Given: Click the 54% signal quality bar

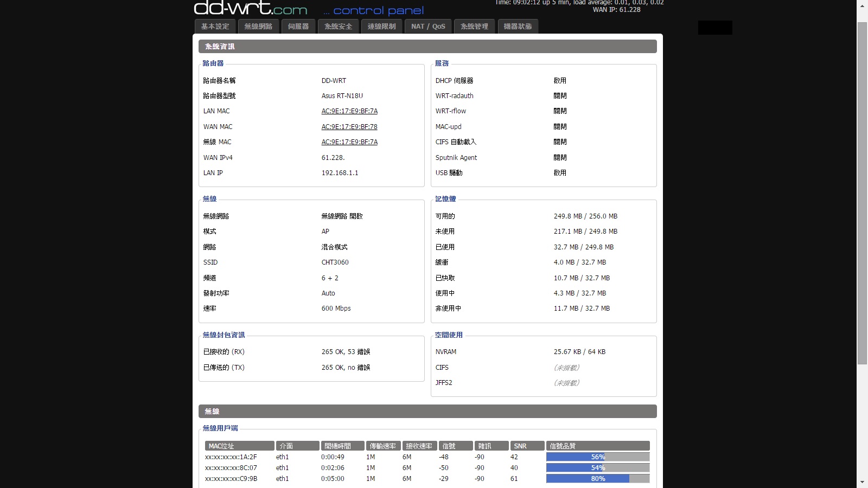Looking at the screenshot, I should tap(598, 468).
